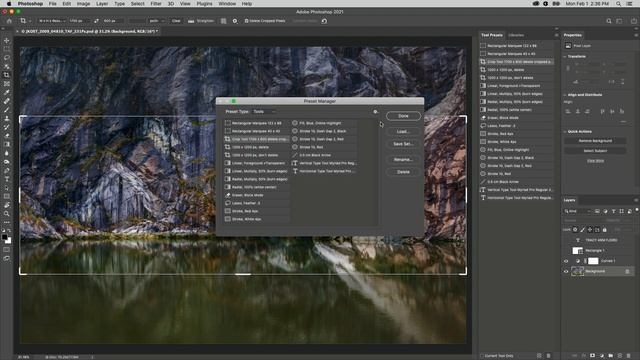This screenshot has width=640, height=360.
Task: Toggle the type layer filter in Layers panel
Action: point(613,211)
